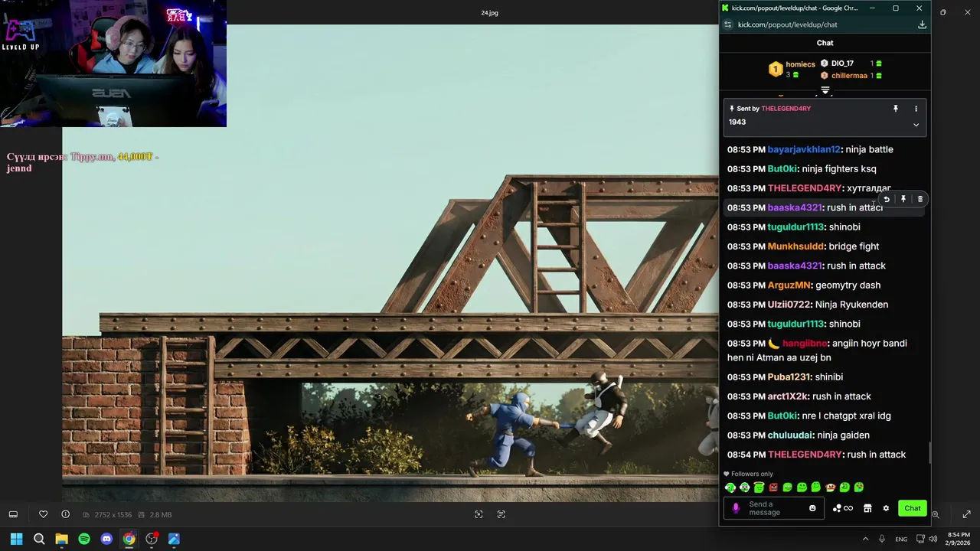Open the emoji picker in message box
980x551 pixels.
coord(812,508)
